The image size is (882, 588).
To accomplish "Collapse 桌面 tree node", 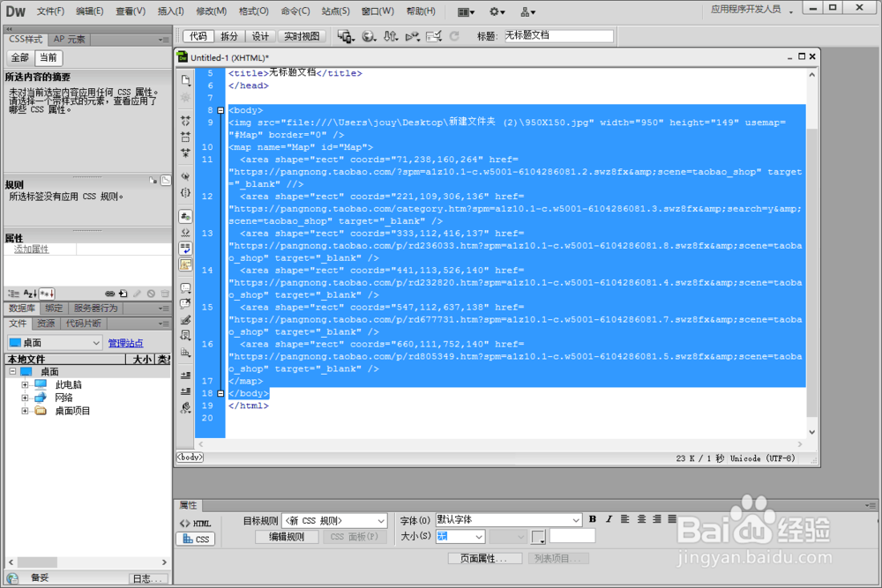I will [12, 371].
